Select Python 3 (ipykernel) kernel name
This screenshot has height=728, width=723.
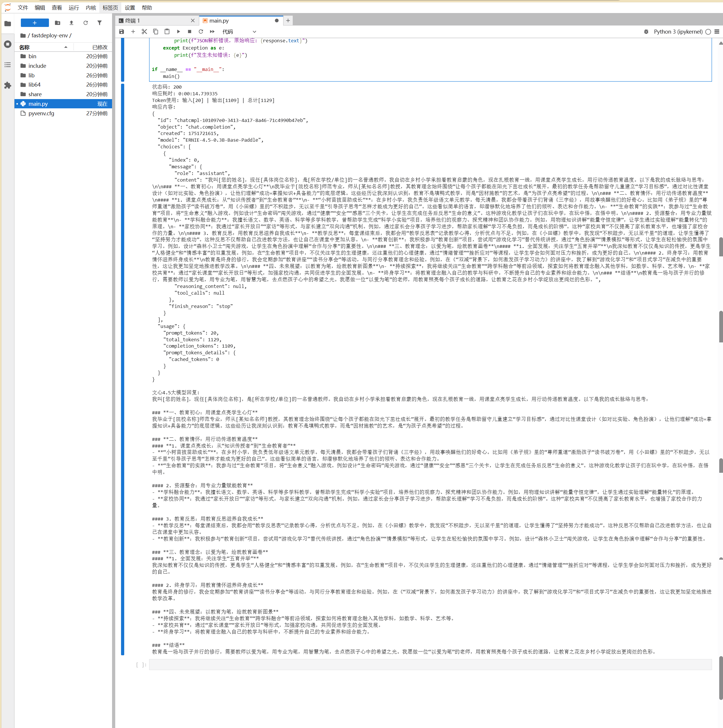tap(678, 32)
